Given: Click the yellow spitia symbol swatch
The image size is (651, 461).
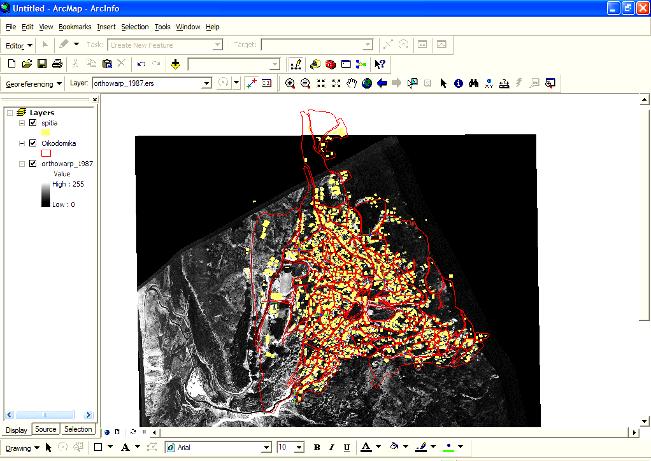Looking at the screenshot, I should coord(45,132).
